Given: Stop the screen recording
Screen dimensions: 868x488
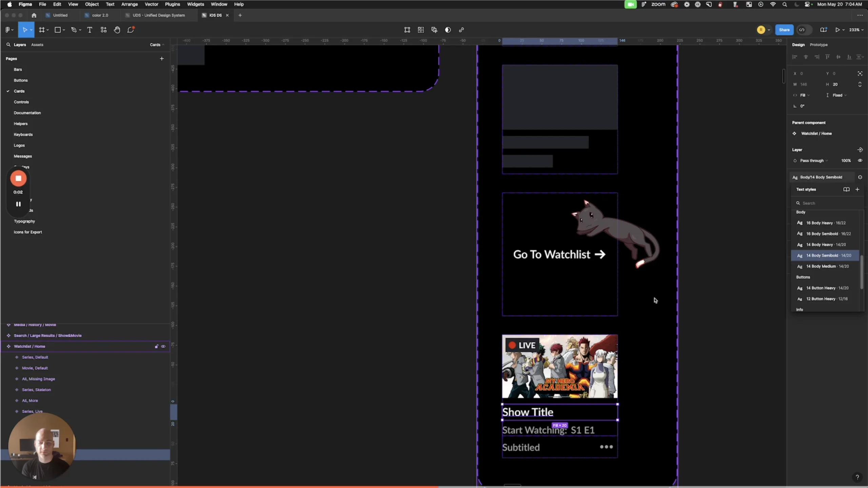Looking at the screenshot, I should pyautogui.click(x=18, y=178).
